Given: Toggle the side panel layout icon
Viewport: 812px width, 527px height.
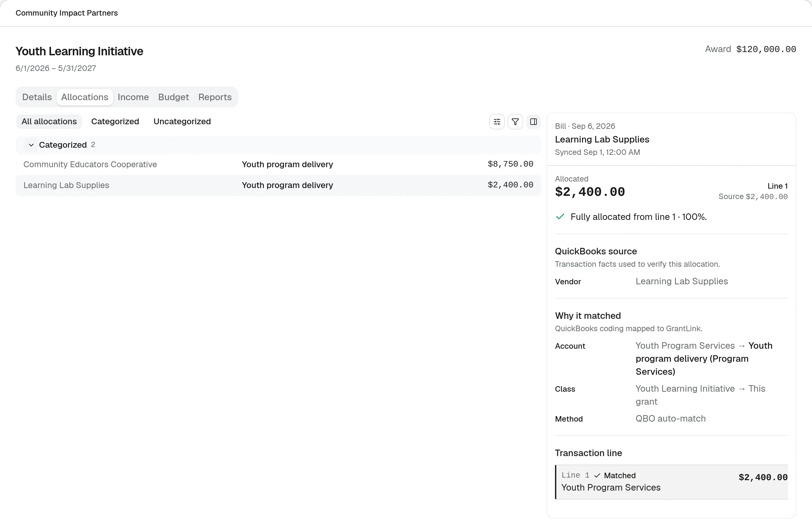Looking at the screenshot, I should 533,122.
